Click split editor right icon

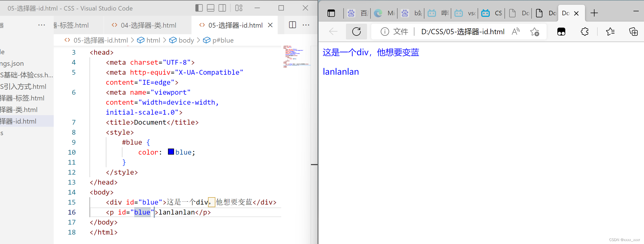pos(293,25)
